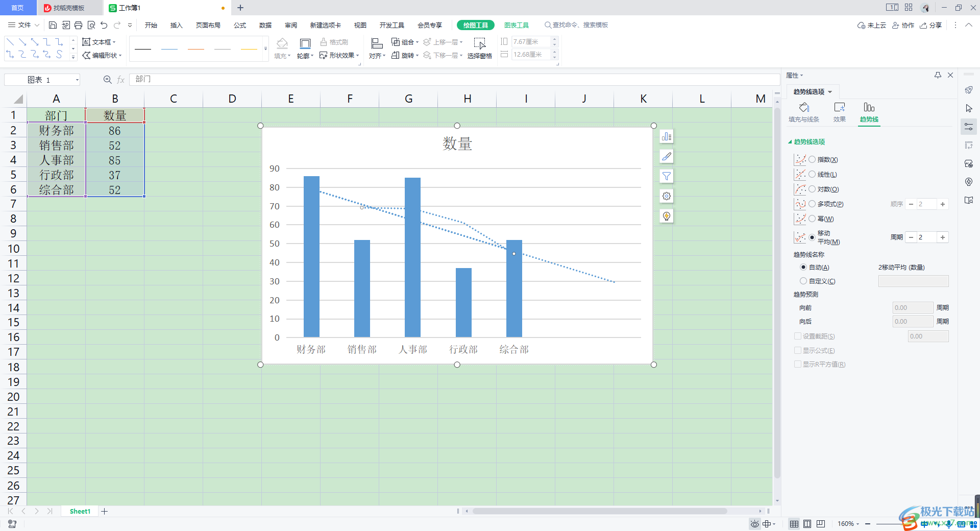Switch to the Sheet1 tab
980x531 pixels.
pyautogui.click(x=80, y=511)
